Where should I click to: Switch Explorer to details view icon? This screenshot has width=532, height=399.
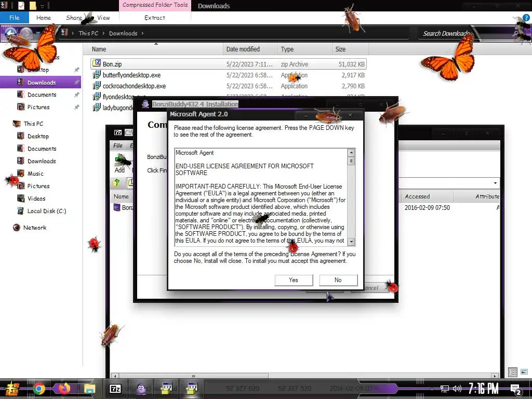pos(513,372)
